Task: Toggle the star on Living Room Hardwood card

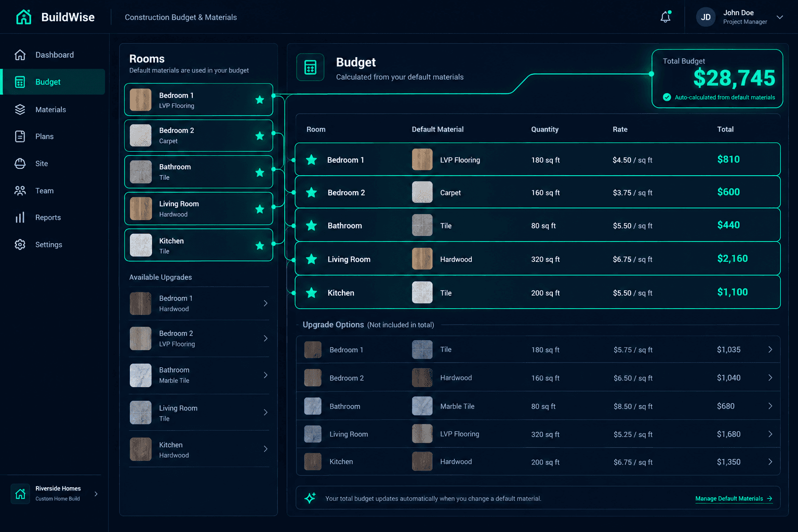Action: pos(260,209)
